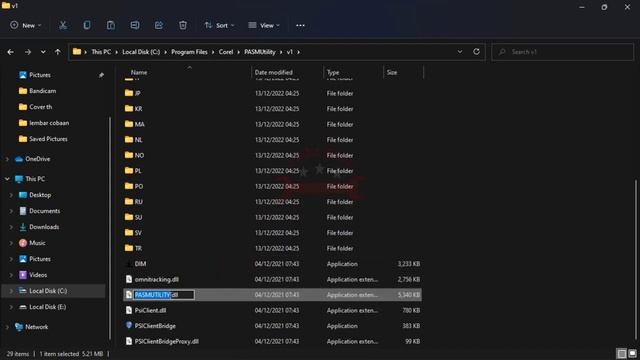
Task: Click the Paste clipboard icon
Action: pyautogui.click(x=111, y=25)
